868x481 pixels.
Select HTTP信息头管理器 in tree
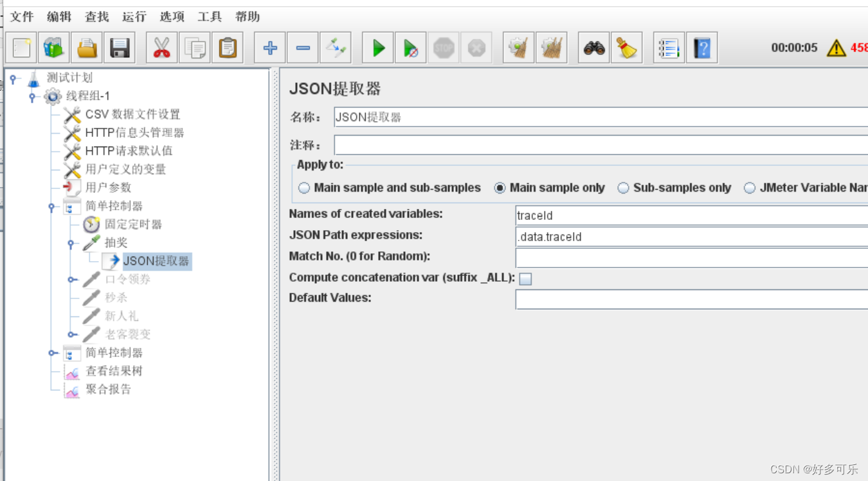point(134,132)
